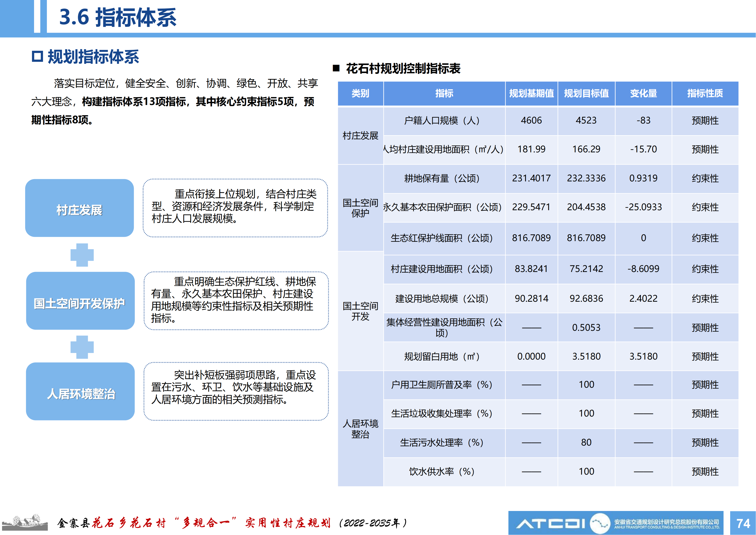Image resolution: width=756 pixels, height=535 pixels.
Task: Click the change value -25.0933
Action: (643, 207)
